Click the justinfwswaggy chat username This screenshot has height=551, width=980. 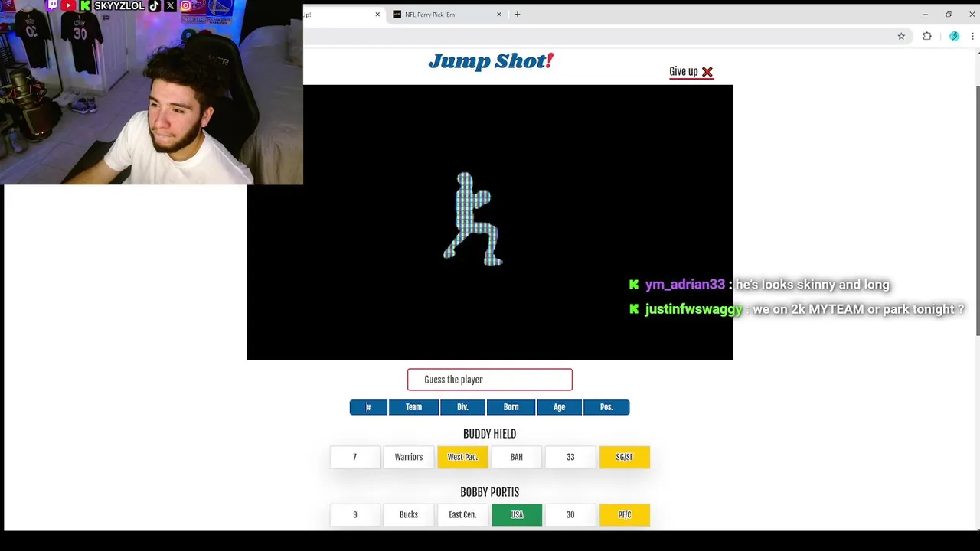pyautogui.click(x=694, y=309)
